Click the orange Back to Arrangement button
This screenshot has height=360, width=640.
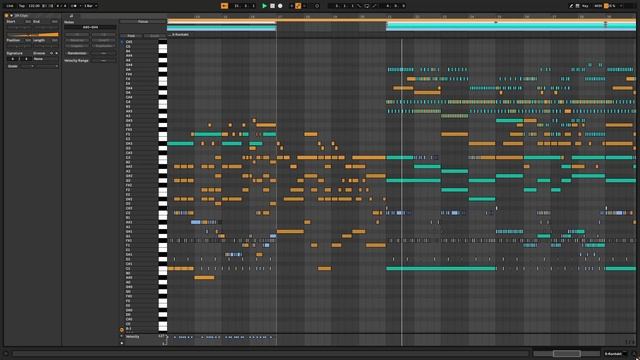click(224, 6)
